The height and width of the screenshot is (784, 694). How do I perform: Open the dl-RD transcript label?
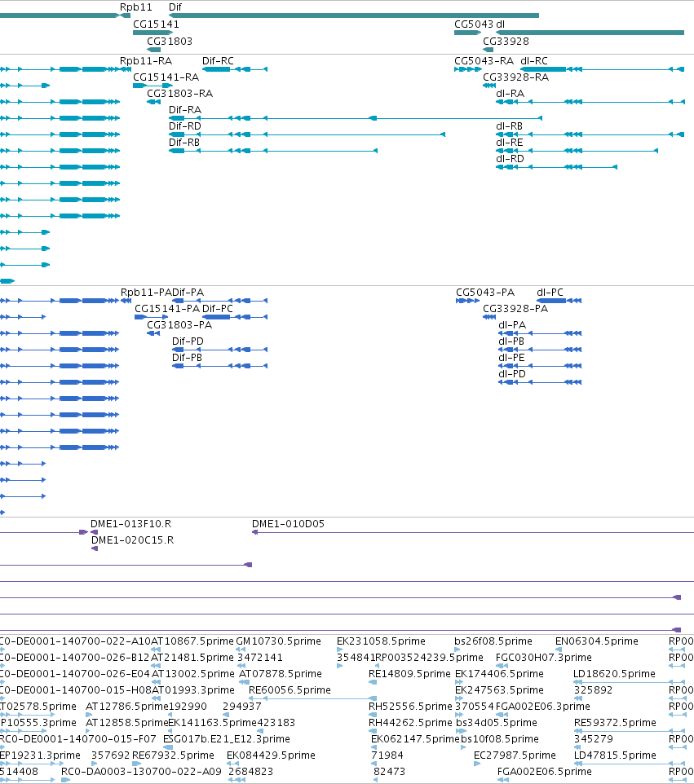coord(510,159)
